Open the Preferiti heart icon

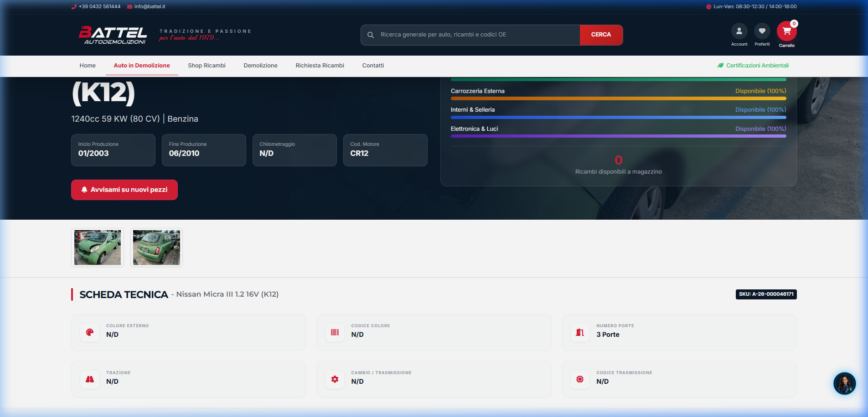762,31
